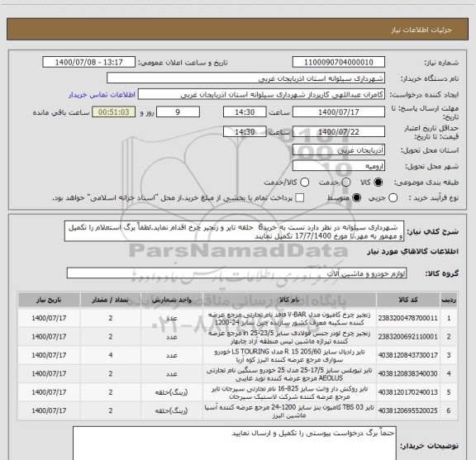
Task: Click the جزئیات اطلاعات نیاز header title
Action: coord(421,30)
